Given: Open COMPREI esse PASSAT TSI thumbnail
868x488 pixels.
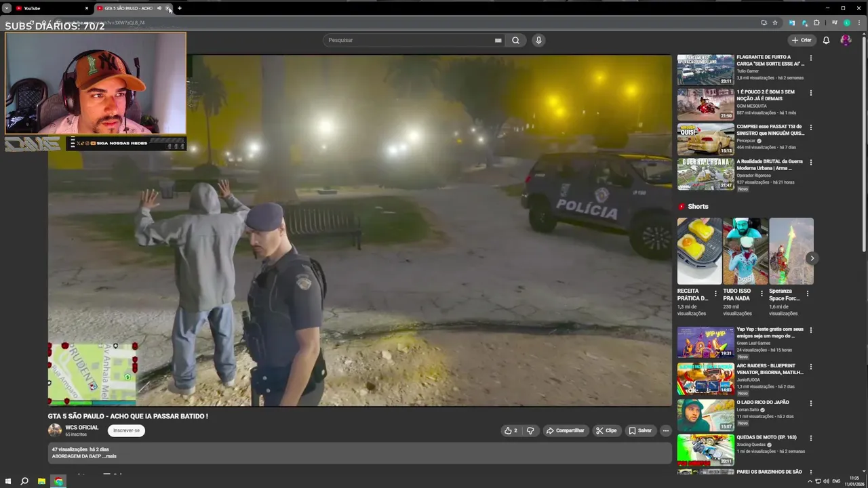Looking at the screenshot, I should tap(705, 139).
